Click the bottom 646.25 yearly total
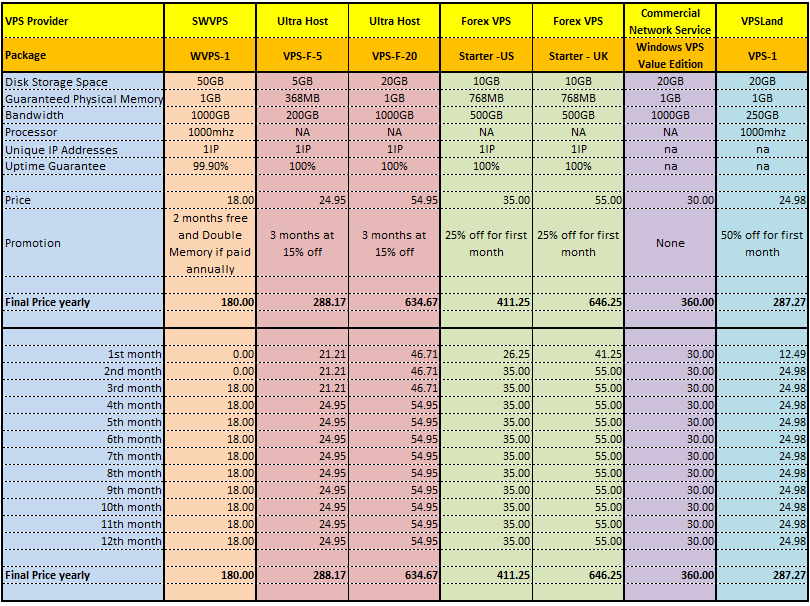This screenshot has width=810, height=606. click(x=578, y=575)
